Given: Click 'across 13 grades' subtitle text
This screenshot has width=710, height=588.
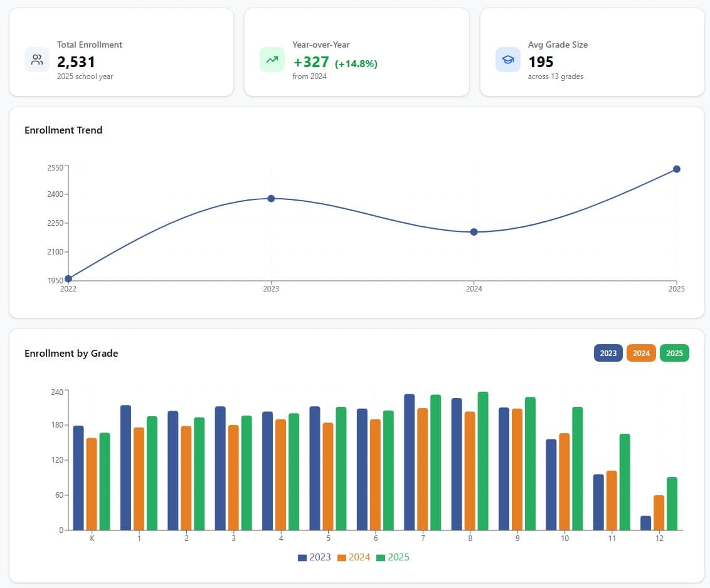Looking at the screenshot, I should (556, 76).
